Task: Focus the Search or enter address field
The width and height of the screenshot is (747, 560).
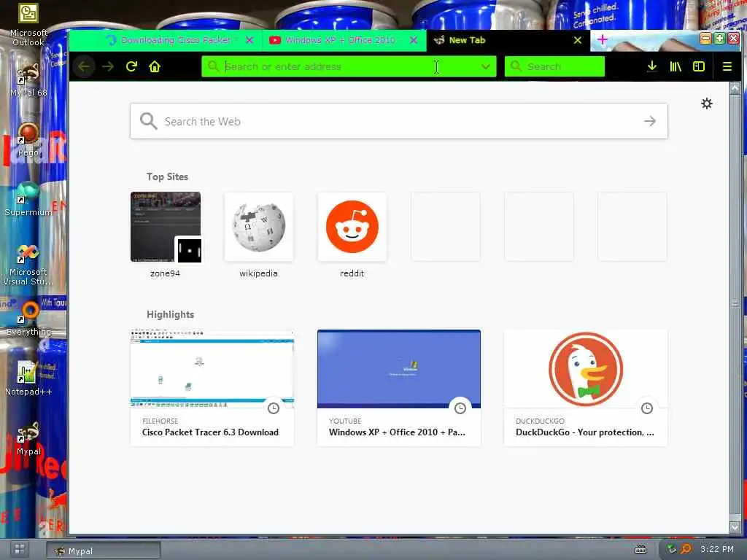Action: tap(349, 66)
